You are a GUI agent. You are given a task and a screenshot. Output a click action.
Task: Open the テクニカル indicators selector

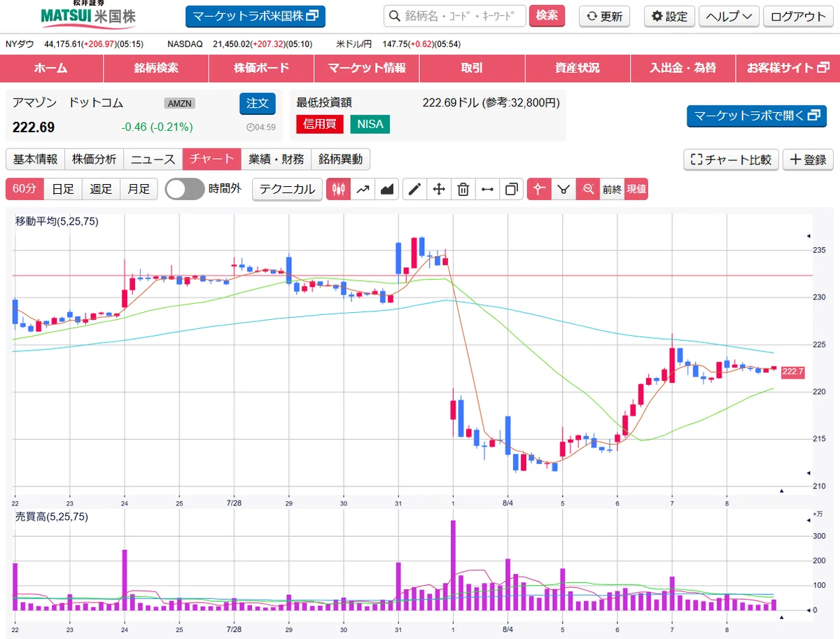click(287, 189)
